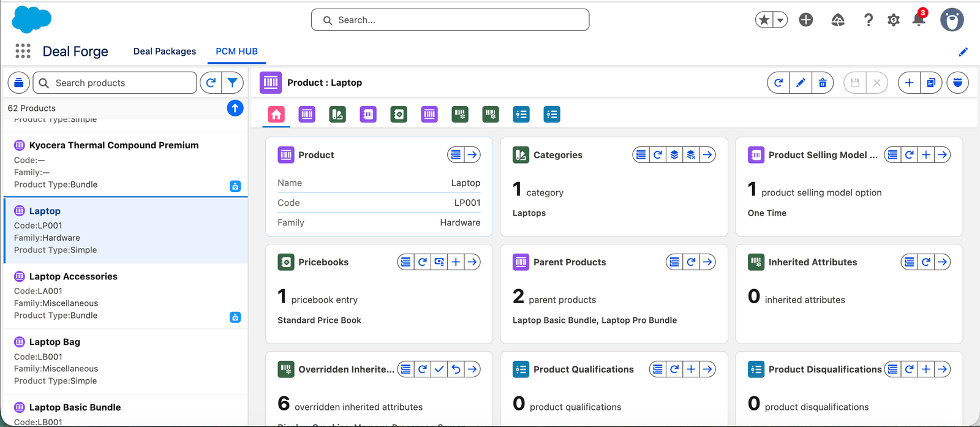Open the green Categories section tab icon
The width and height of the screenshot is (980, 427).
pyautogui.click(x=337, y=115)
